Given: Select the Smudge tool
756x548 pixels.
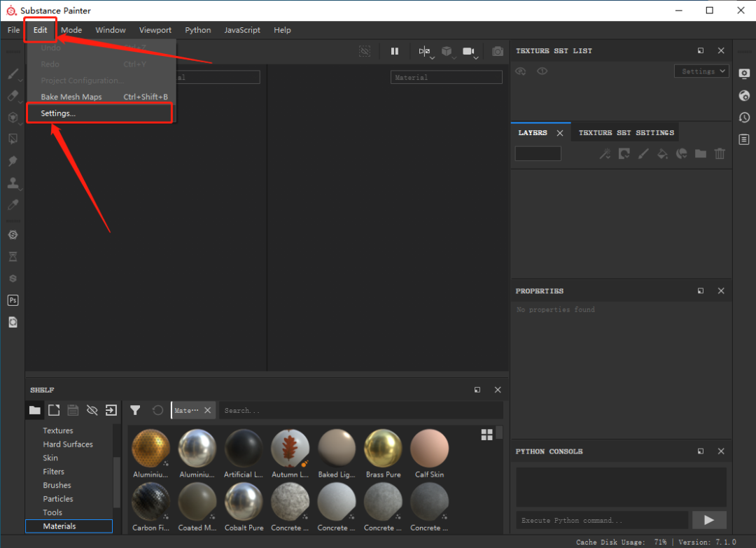Looking at the screenshot, I should (x=13, y=161).
